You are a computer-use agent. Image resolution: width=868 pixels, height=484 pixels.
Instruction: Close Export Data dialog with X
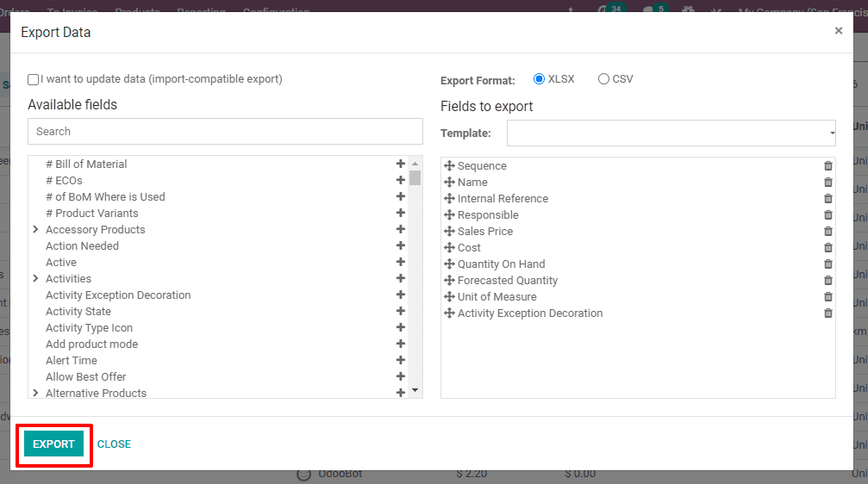[x=839, y=31]
